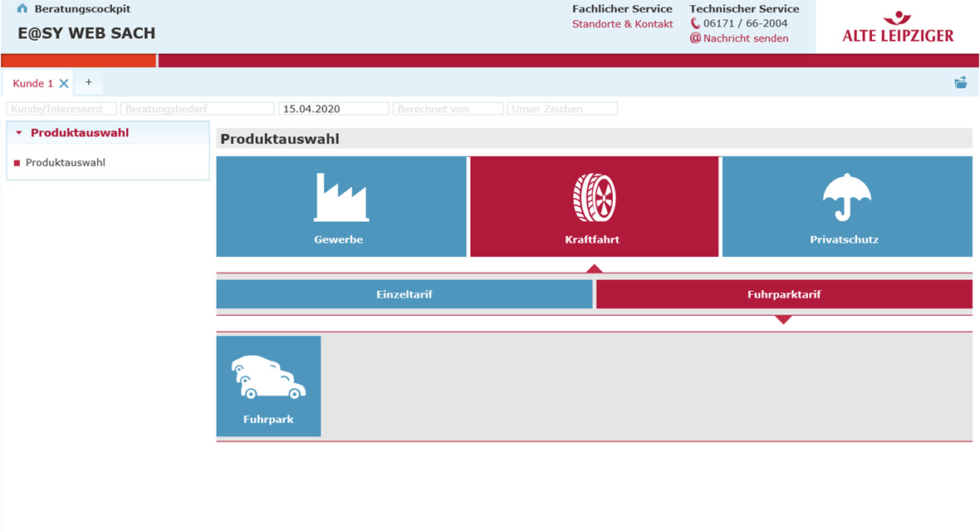Image resolution: width=980 pixels, height=532 pixels.
Task: Select Produktauswahl item in sidebar tree
Action: [x=66, y=163]
